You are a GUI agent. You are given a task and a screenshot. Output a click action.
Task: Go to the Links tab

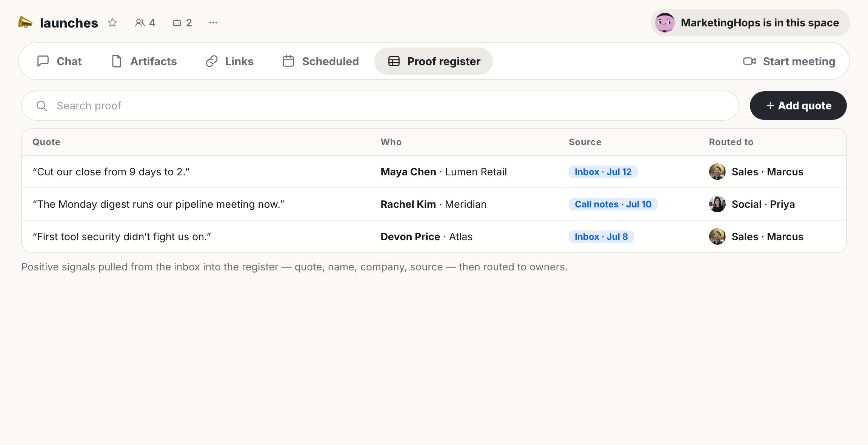[229, 61]
